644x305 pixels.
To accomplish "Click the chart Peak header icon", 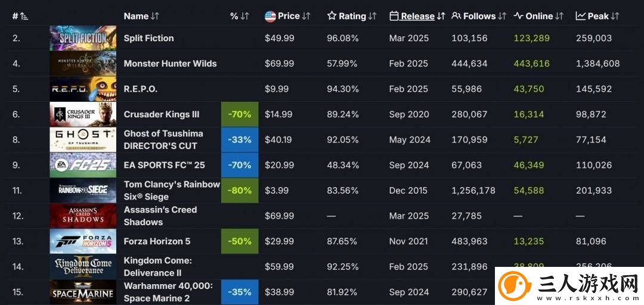I will [580, 16].
